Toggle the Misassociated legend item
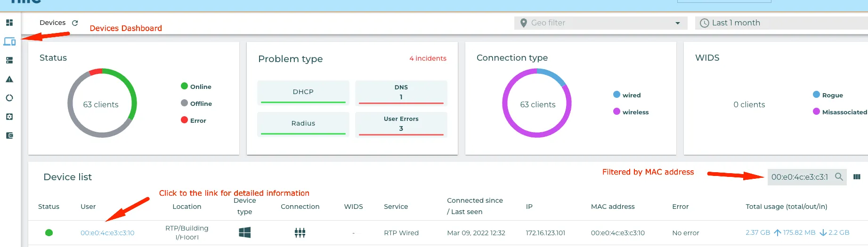Image resolution: width=868 pixels, height=247 pixels. point(840,112)
